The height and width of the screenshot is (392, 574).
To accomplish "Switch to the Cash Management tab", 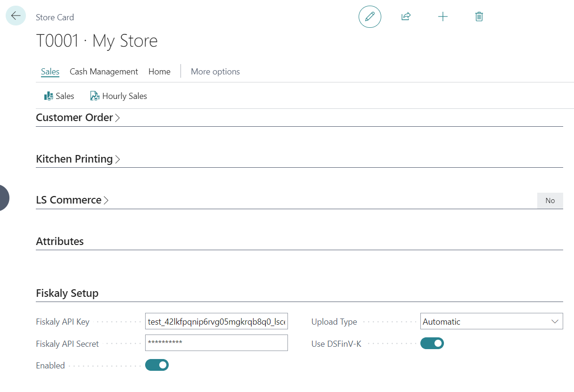I will click(x=104, y=72).
